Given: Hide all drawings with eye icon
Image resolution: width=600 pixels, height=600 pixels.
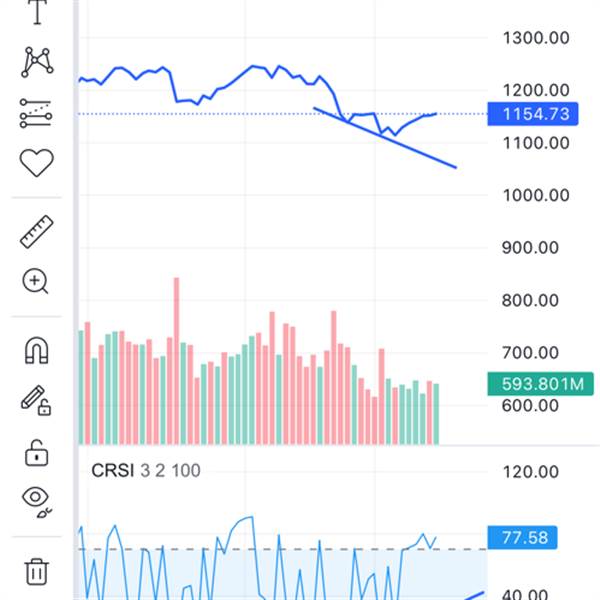Looking at the screenshot, I should coord(37,501).
